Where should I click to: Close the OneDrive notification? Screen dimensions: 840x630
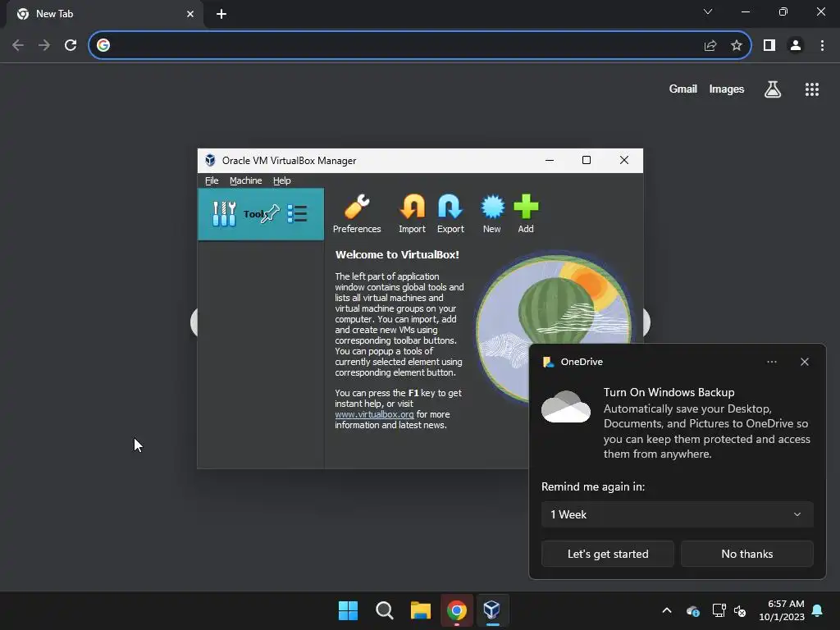coord(804,362)
